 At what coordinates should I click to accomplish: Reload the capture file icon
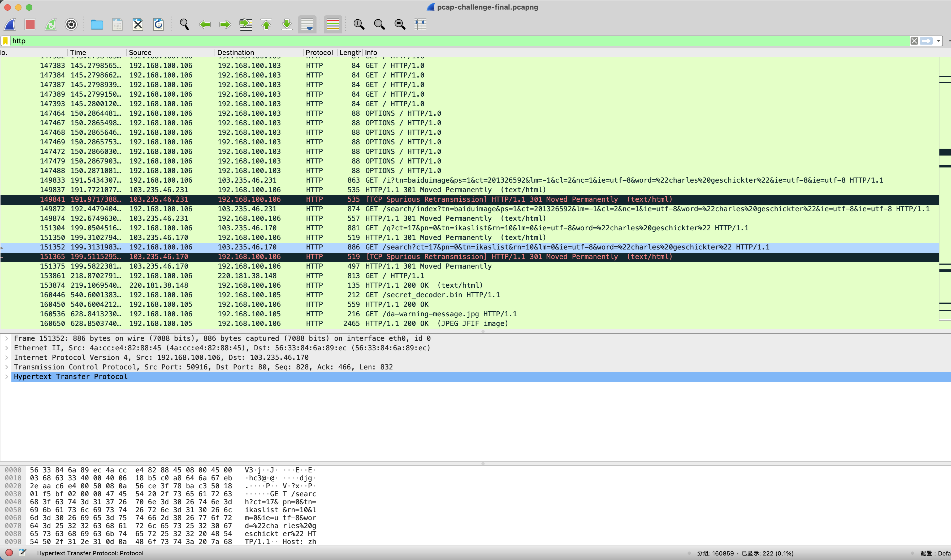pos(158,24)
